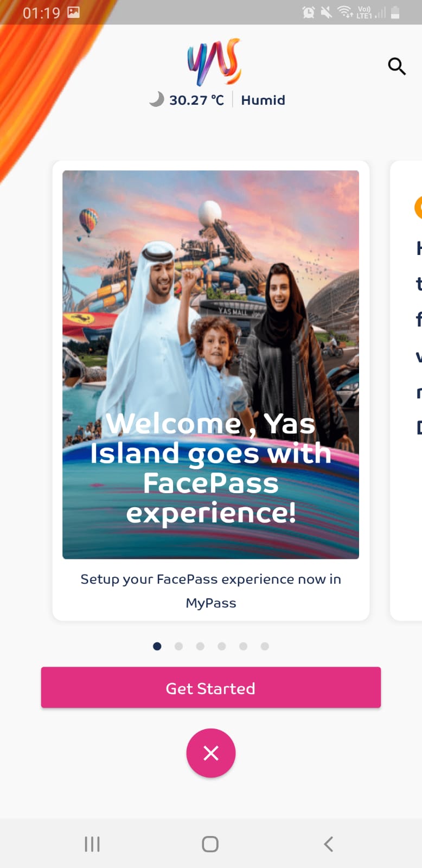Go to the last carousel dot
Screen dimensions: 422x868
click(x=265, y=646)
